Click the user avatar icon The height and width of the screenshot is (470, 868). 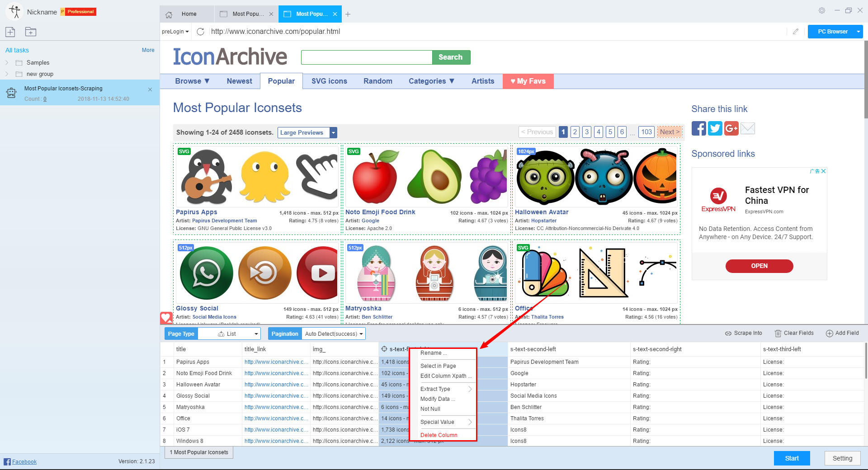click(x=14, y=12)
